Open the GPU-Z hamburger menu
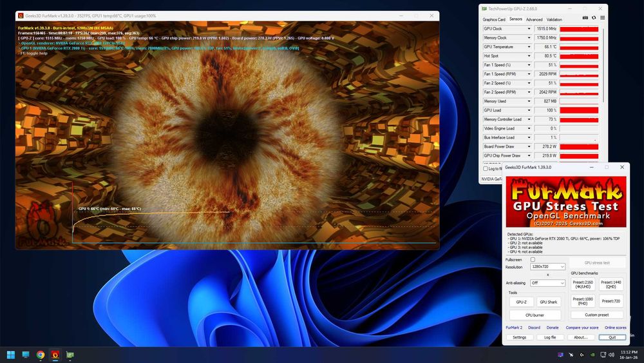The height and width of the screenshot is (363, 644). (603, 18)
